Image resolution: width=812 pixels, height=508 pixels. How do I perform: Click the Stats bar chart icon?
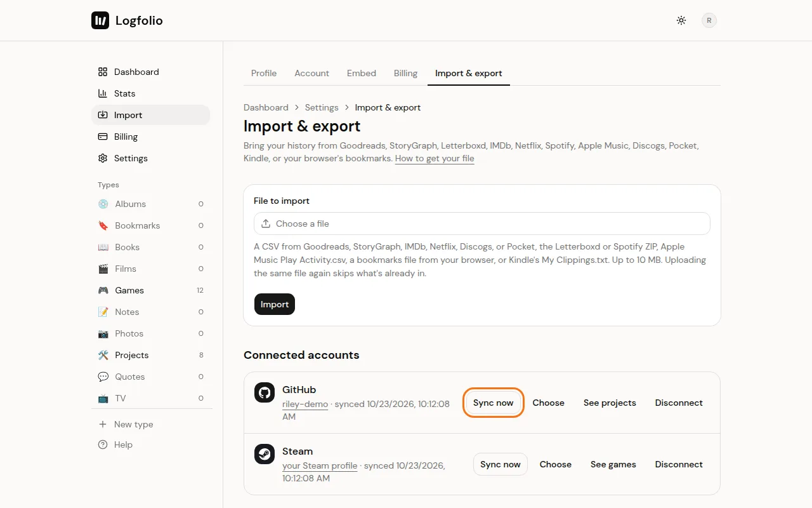click(x=103, y=93)
